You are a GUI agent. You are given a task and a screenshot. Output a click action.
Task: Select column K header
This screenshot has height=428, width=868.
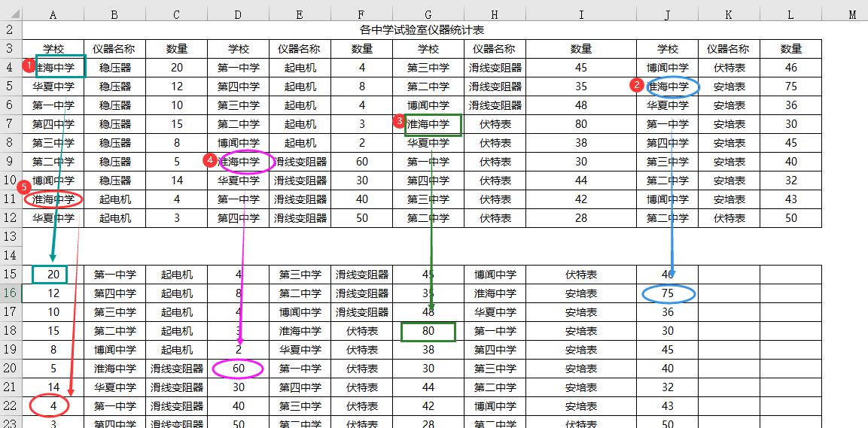coord(729,15)
